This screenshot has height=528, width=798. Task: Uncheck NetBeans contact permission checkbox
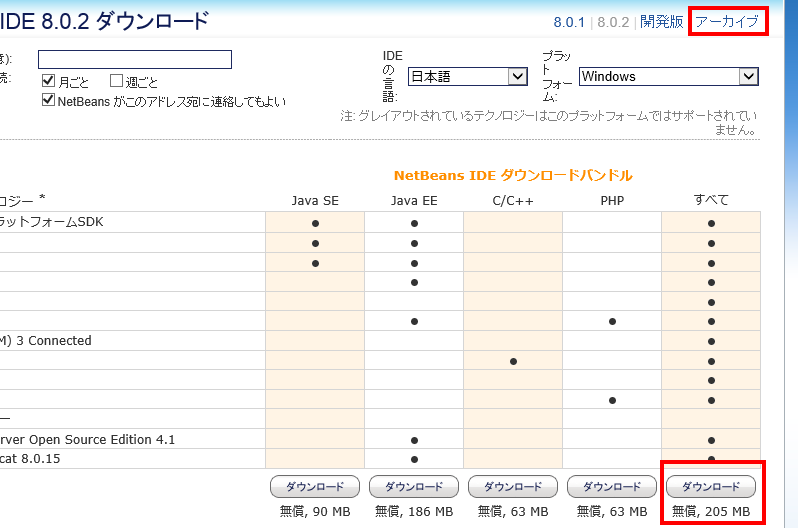tap(48, 100)
